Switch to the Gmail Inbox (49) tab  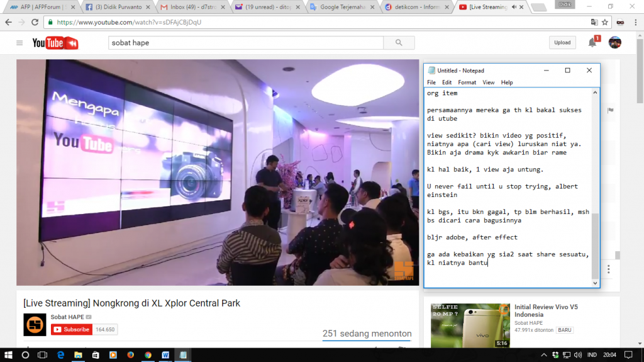point(191,7)
